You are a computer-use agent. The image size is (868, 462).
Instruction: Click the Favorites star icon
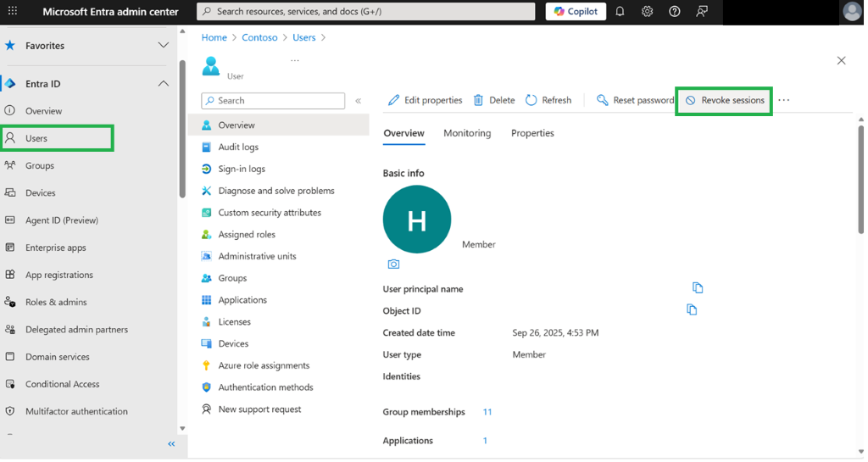[10, 46]
